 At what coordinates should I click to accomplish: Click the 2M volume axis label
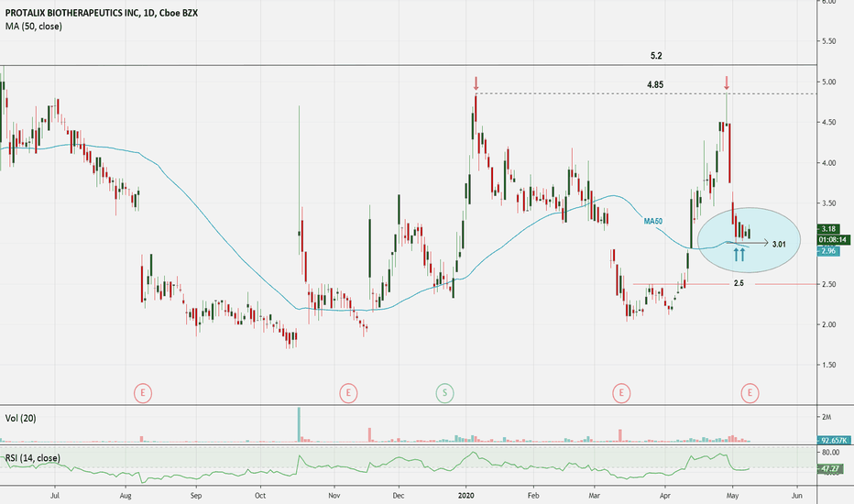[x=827, y=417]
